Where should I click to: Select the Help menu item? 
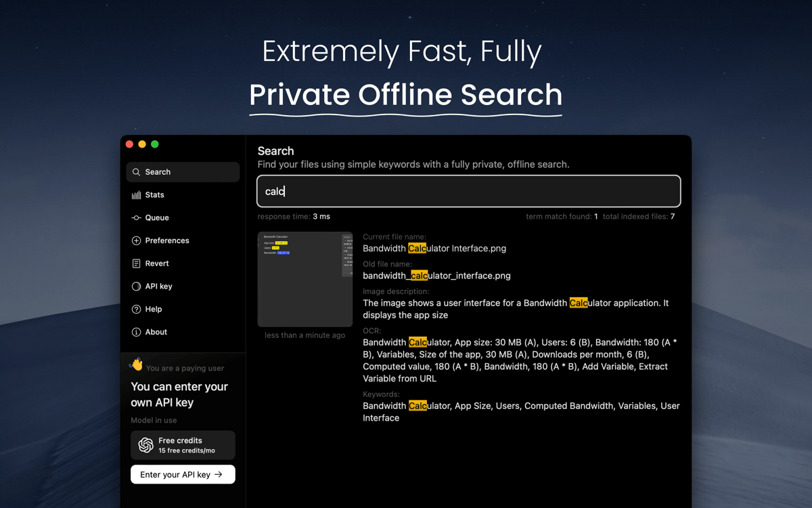point(154,310)
